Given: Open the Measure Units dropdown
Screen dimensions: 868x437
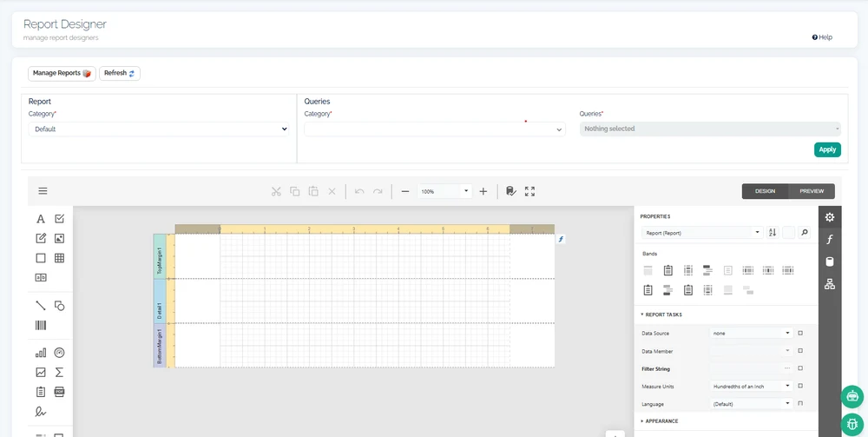Looking at the screenshot, I should tap(752, 386).
